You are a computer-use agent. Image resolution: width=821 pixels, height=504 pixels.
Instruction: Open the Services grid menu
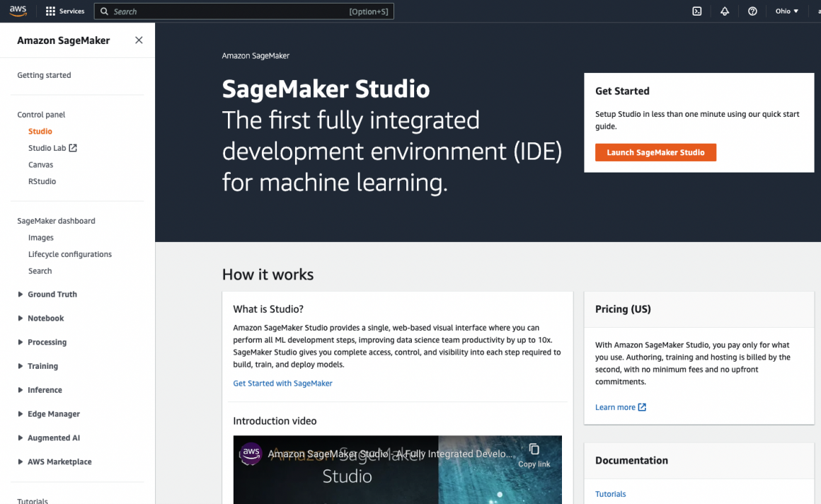tap(64, 11)
